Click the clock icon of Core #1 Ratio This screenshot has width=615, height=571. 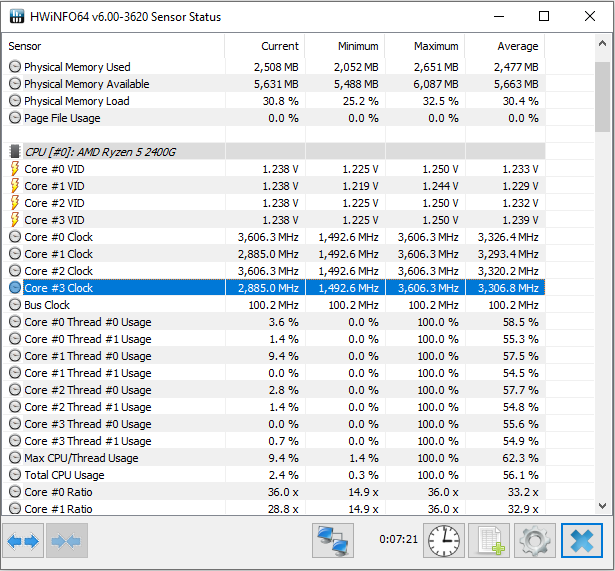pos(15,509)
